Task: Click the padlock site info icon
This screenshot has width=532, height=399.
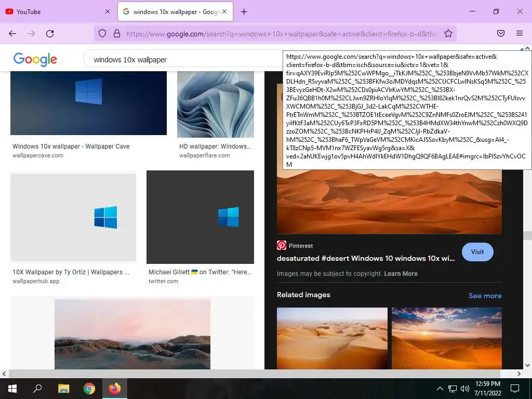Action: click(117, 33)
